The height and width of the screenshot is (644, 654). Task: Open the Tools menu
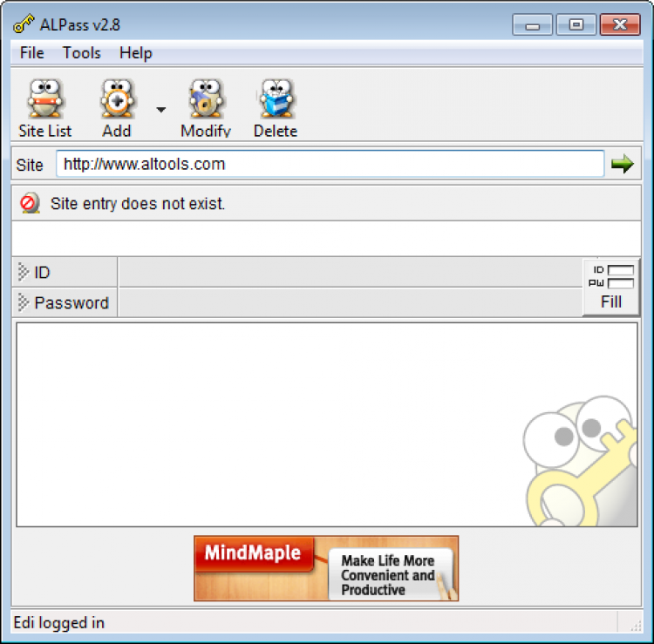click(82, 53)
